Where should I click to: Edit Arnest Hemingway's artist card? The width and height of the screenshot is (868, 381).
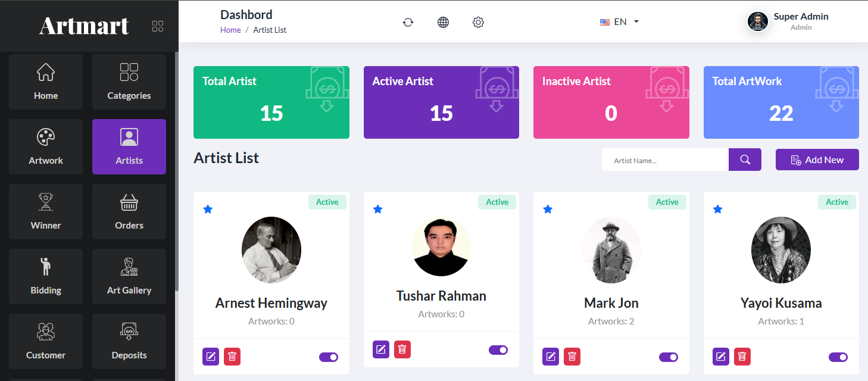click(x=211, y=357)
